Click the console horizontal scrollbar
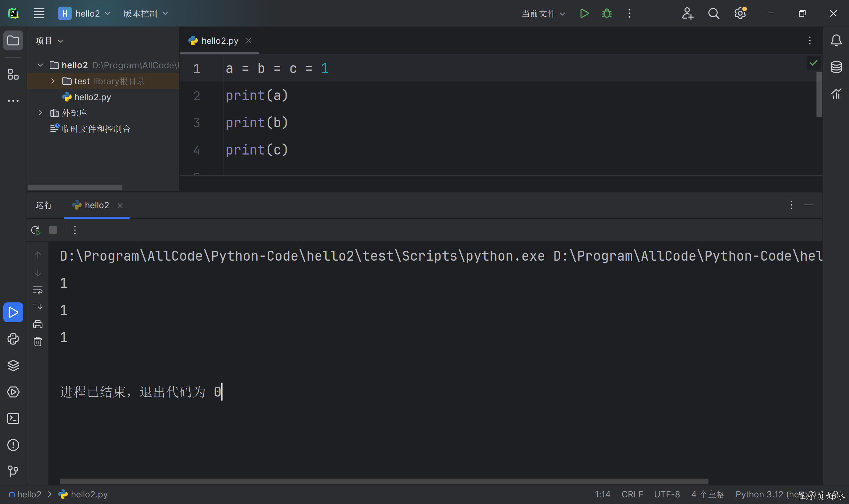 [x=384, y=481]
